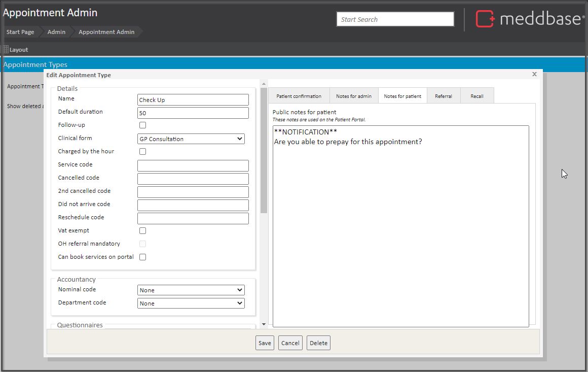Switch to the Patient confirmation tab

tap(299, 96)
